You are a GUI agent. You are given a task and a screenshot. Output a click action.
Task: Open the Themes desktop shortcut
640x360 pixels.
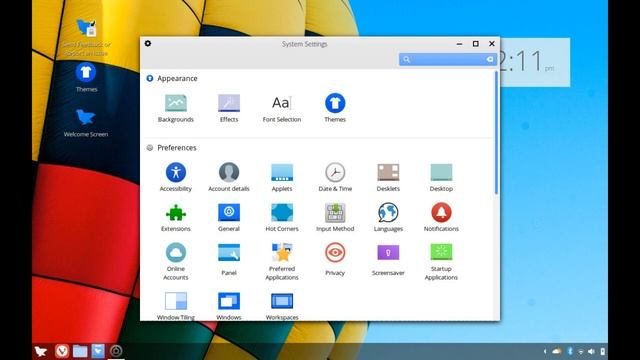pos(86,78)
